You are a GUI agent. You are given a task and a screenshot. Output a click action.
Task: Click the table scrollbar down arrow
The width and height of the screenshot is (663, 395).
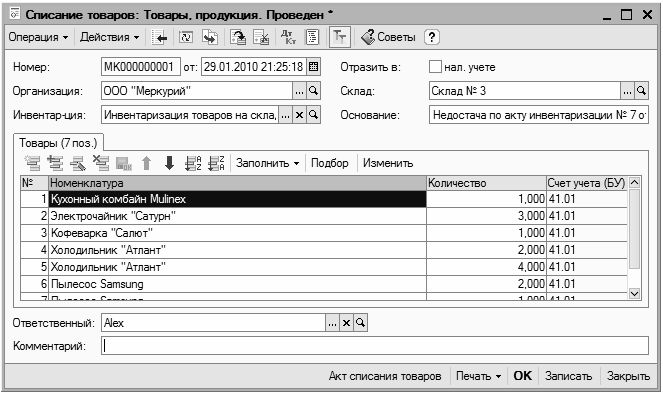click(x=634, y=294)
